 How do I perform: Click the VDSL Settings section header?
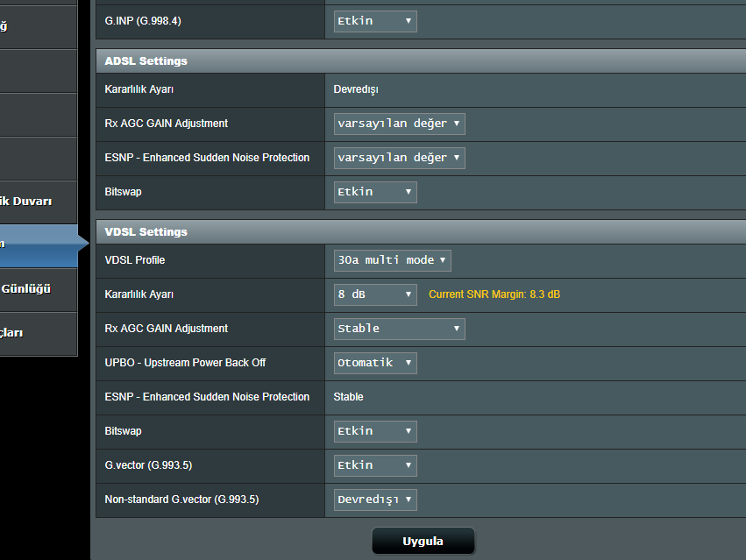146,232
